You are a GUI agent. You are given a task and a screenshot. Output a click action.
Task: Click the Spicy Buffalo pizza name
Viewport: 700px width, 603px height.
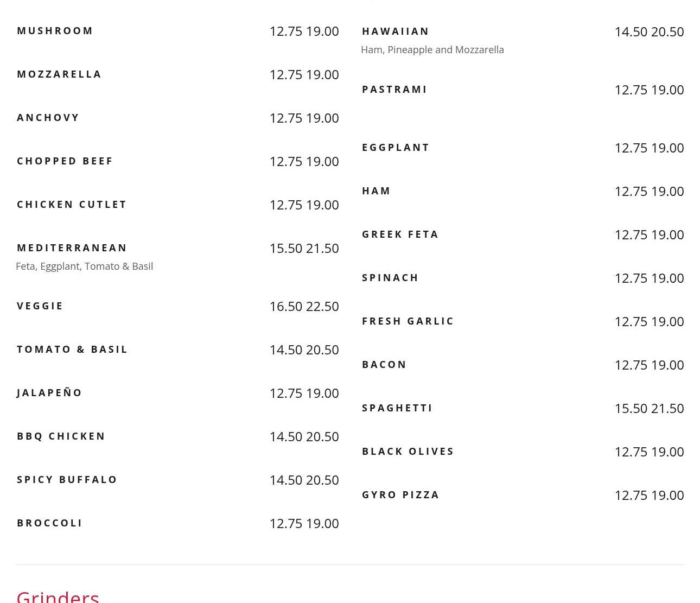coord(67,480)
